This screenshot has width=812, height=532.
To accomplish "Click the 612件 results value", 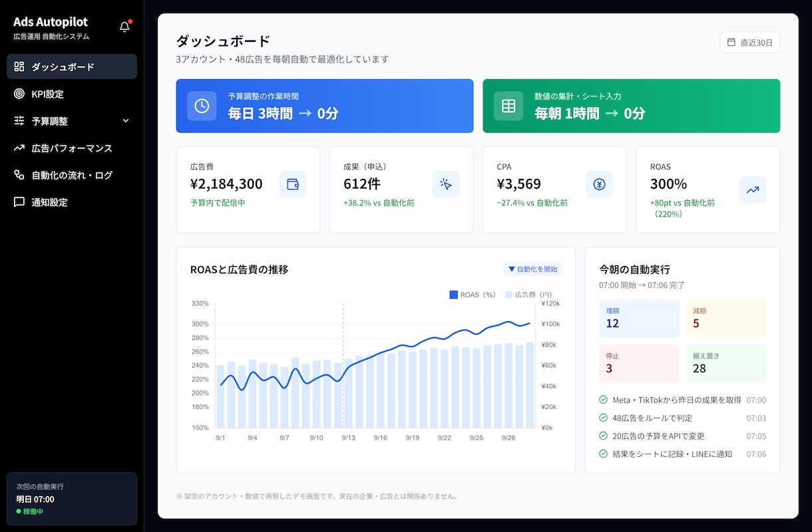I will click(x=362, y=184).
